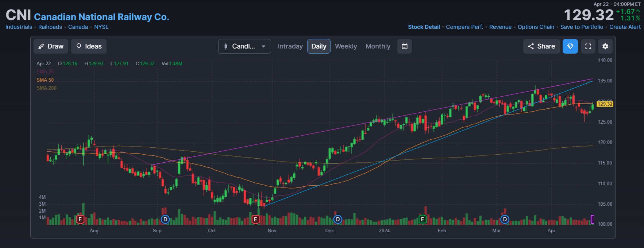The image size is (644, 248).
Task: Open the Revenue page
Action: tap(500, 27)
